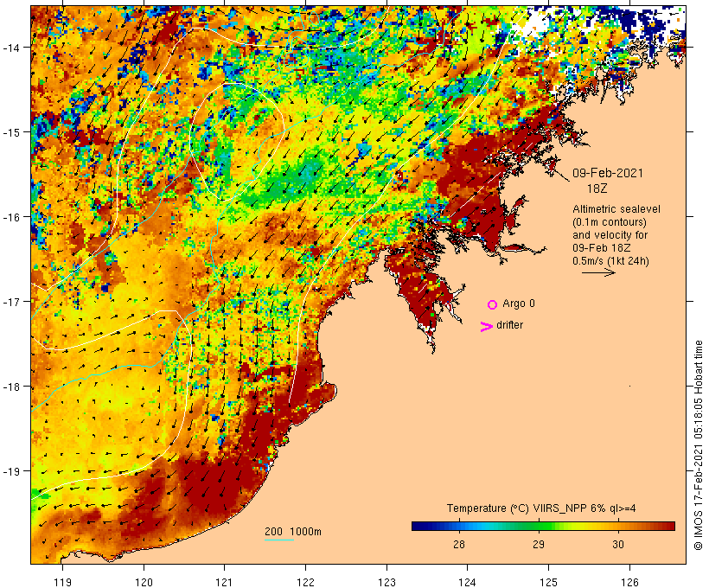
Task: Click the latitude label '-14'
Action: click(10, 47)
